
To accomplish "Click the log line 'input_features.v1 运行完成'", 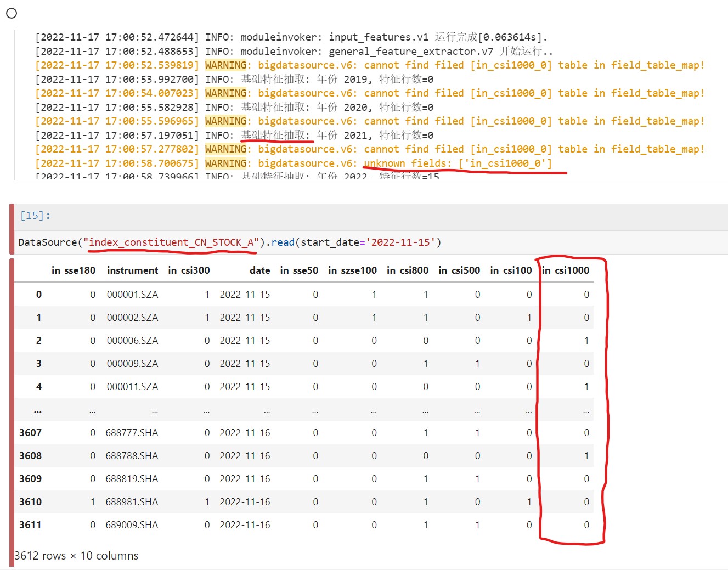I will click(291, 37).
